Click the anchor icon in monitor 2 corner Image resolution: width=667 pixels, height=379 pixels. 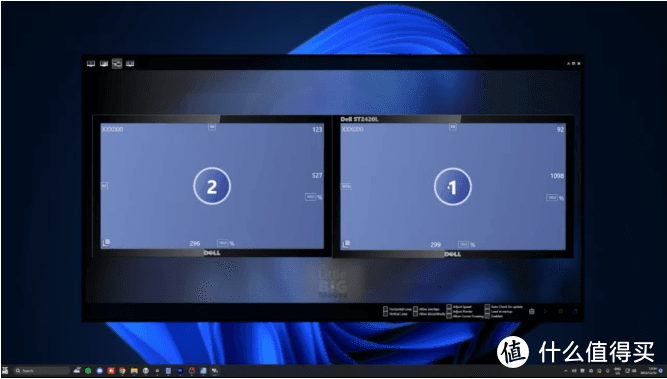(x=106, y=242)
